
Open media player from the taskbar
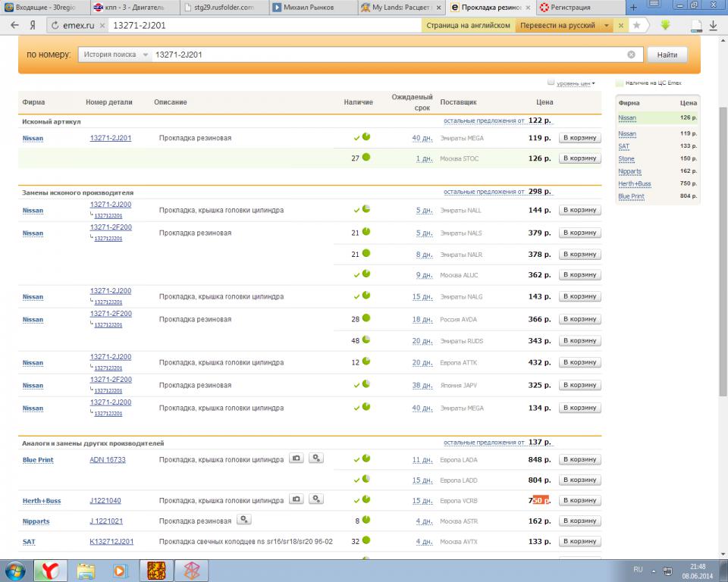(x=121, y=571)
